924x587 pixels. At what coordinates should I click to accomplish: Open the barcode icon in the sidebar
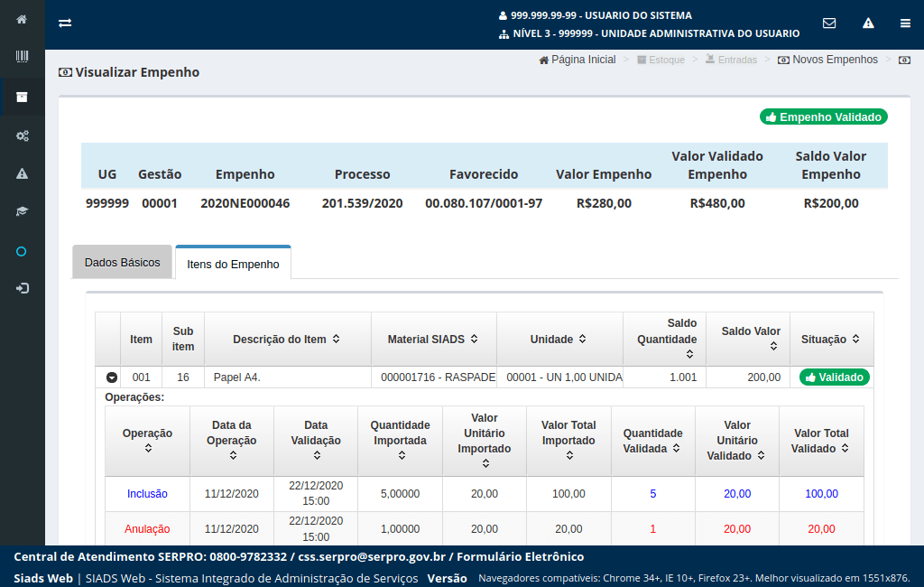click(x=22, y=57)
